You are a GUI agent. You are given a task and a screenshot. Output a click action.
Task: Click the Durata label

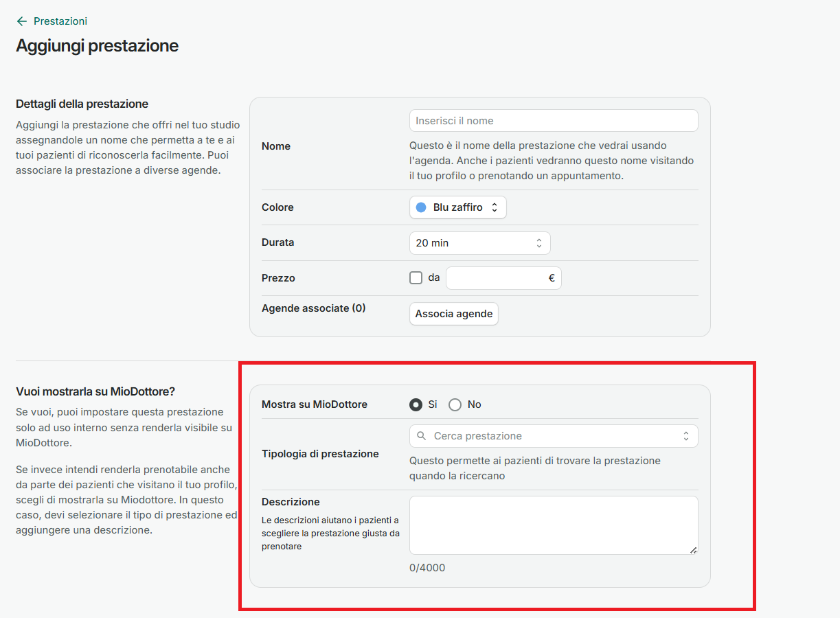pyautogui.click(x=278, y=242)
